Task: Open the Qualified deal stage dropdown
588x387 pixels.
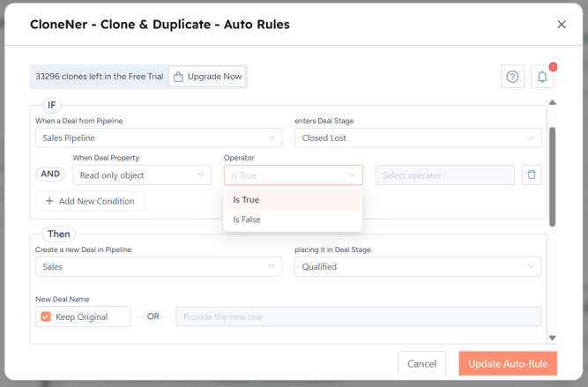Action: (418, 266)
